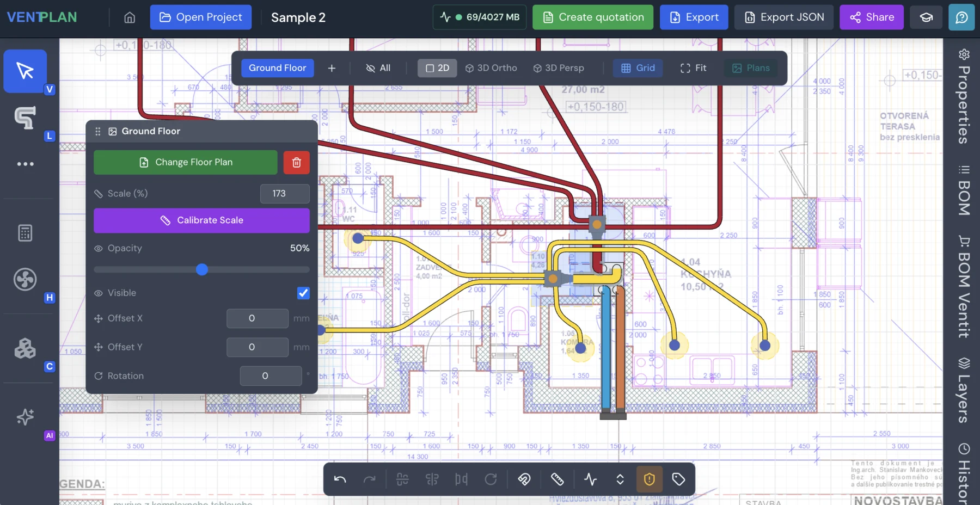Image resolution: width=980 pixels, height=505 pixels.
Task: Click the memory usage 69/4027 MB indicator
Action: coord(480,17)
